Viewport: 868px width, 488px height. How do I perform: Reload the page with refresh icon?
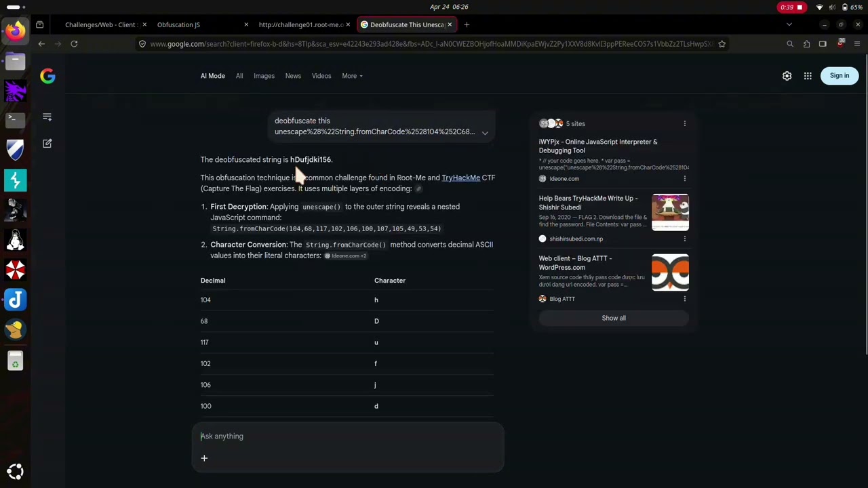[74, 44]
